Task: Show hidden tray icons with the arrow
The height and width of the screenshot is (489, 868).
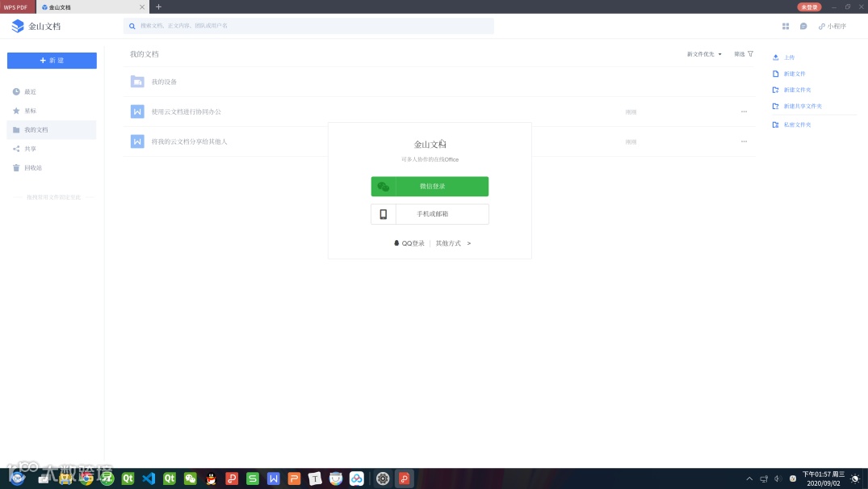Action: 749,479
